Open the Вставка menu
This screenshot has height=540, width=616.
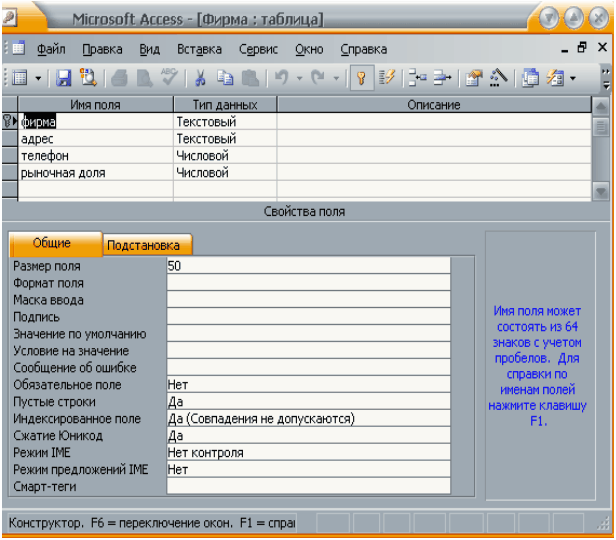pyautogui.click(x=199, y=49)
